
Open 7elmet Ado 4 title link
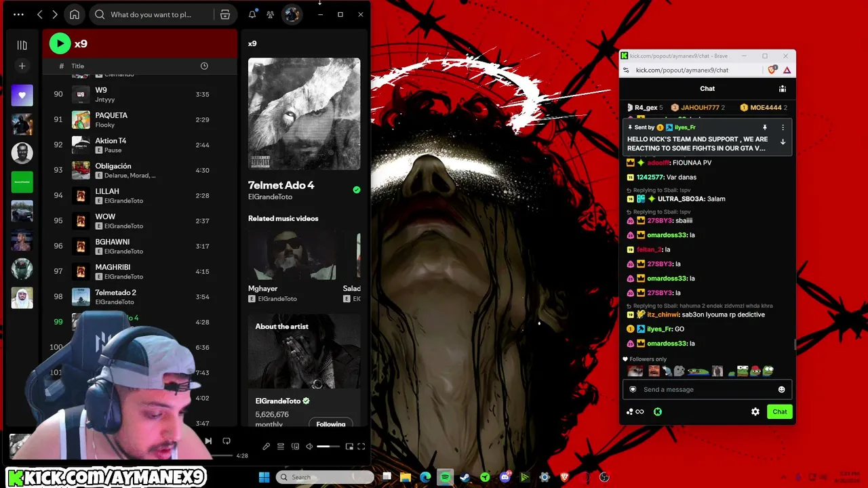pyautogui.click(x=281, y=185)
